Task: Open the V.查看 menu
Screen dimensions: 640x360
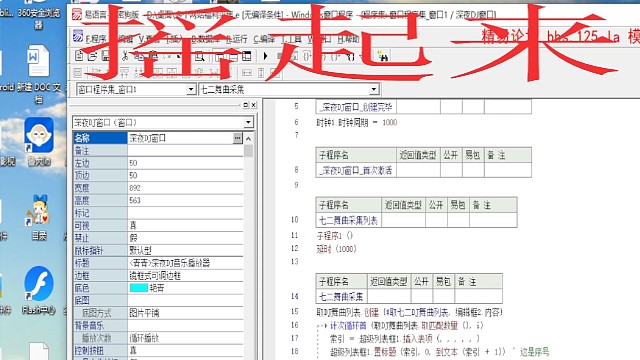Action: point(149,39)
